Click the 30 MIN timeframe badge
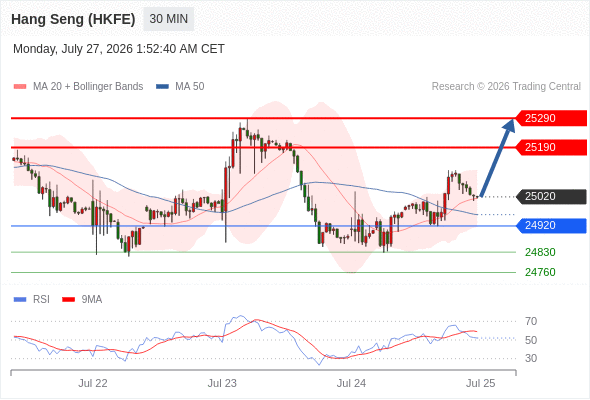This screenshot has height=400, width=590. (169, 19)
